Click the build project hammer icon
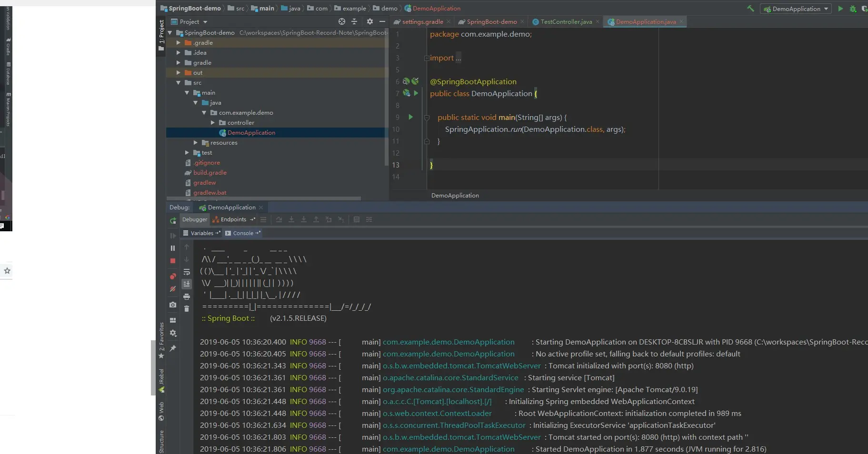 (750, 9)
